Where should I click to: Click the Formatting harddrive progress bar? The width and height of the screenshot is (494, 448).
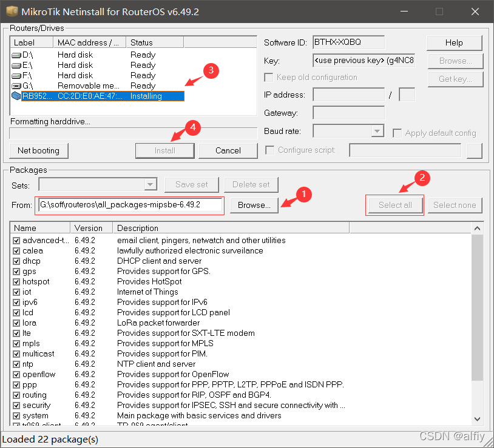(x=134, y=133)
